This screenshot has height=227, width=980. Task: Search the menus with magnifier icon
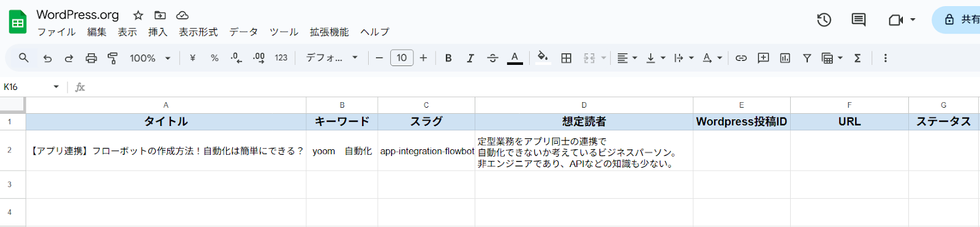pos(24,58)
